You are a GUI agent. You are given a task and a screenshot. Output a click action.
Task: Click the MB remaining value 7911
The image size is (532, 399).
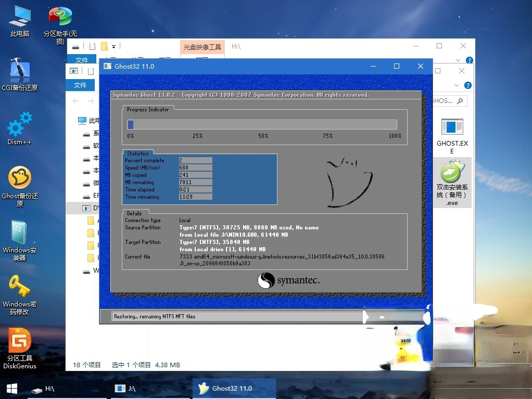(195, 182)
